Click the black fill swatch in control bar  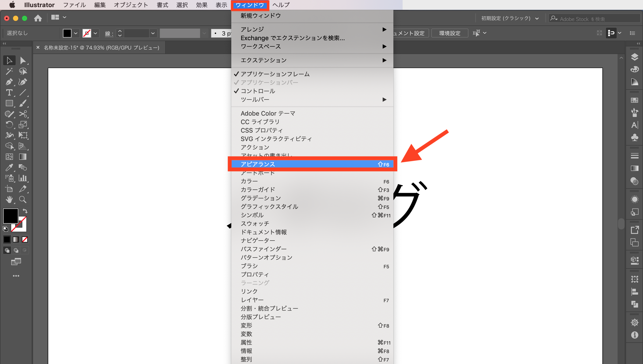point(67,33)
